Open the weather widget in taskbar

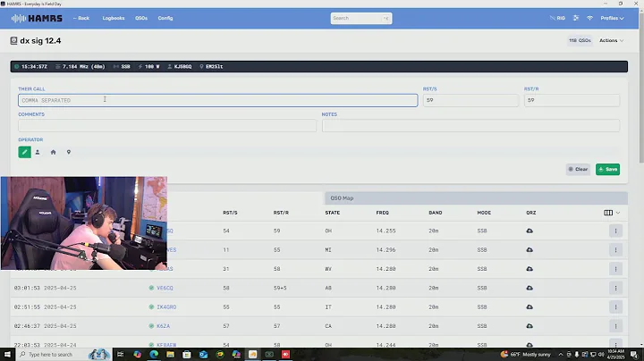(x=526, y=355)
